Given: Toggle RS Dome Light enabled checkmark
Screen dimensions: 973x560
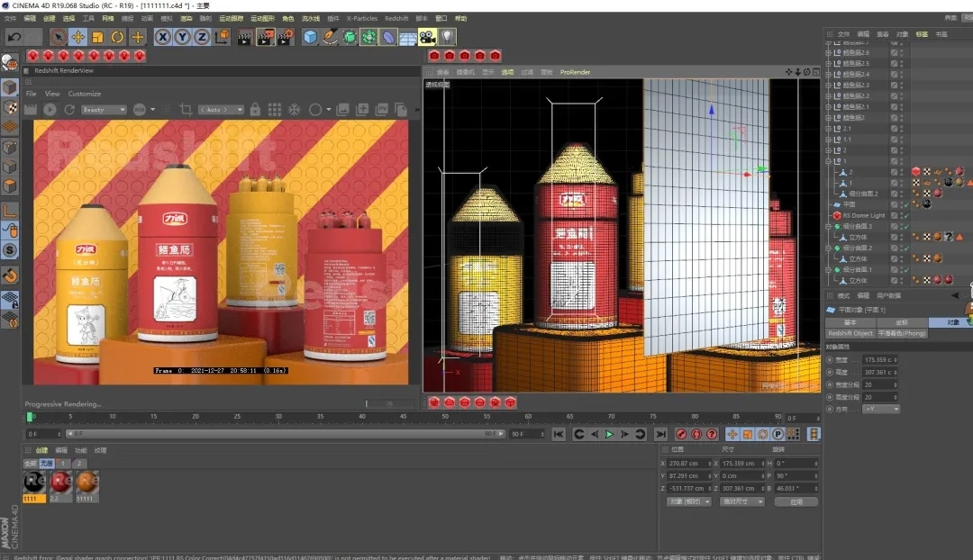Looking at the screenshot, I should point(906,216).
